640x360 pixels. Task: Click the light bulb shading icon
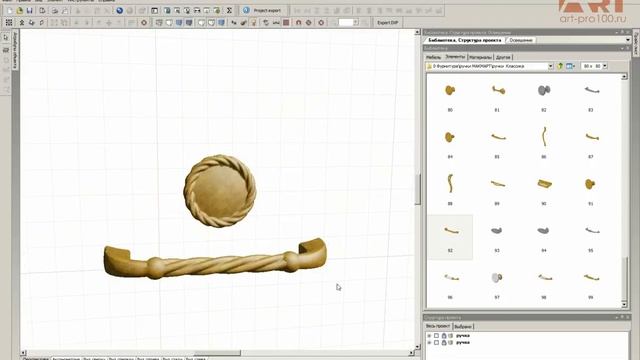click(x=253, y=22)
